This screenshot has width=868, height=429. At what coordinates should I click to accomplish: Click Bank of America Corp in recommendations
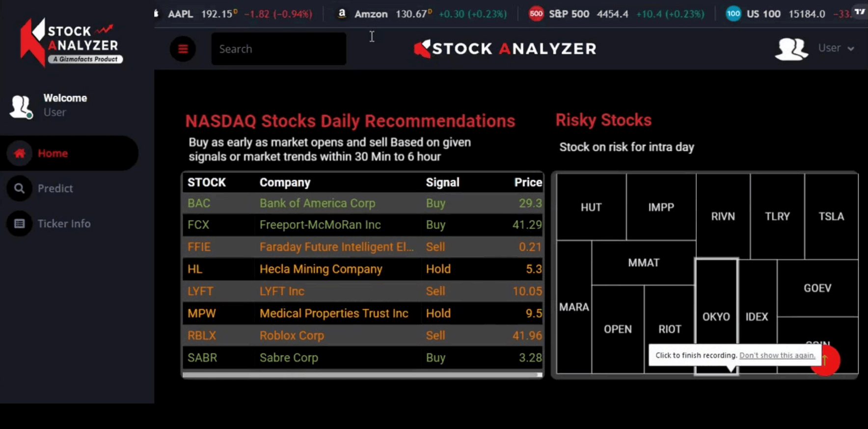click(317, 203)
